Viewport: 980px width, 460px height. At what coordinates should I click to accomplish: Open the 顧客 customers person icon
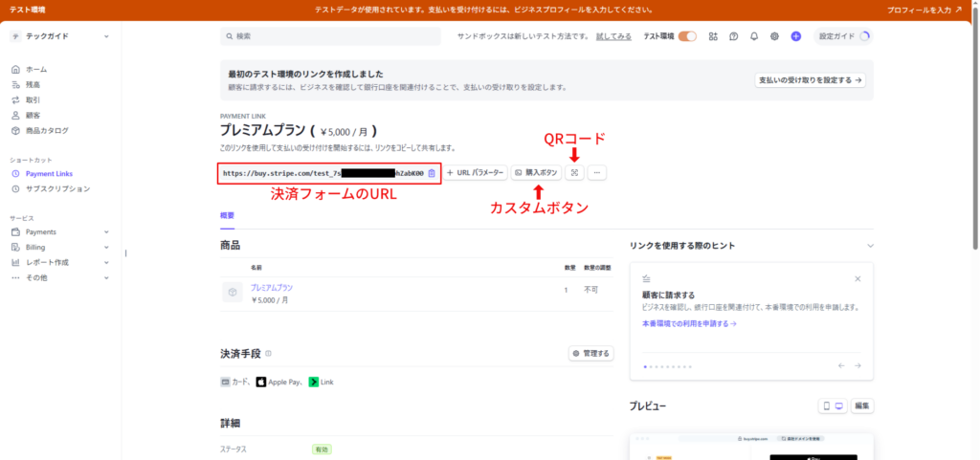point(16,116)
